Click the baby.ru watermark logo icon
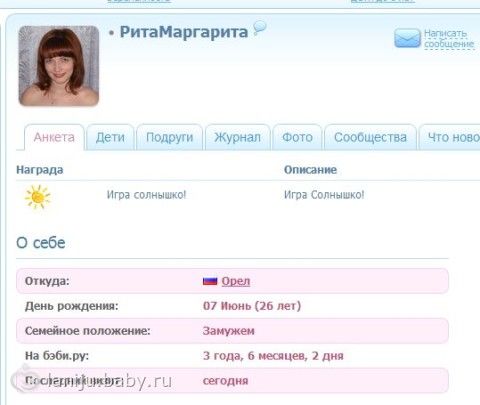Image resolution: width=480 pixels, height=405 pixels. (x=24, y=378)
